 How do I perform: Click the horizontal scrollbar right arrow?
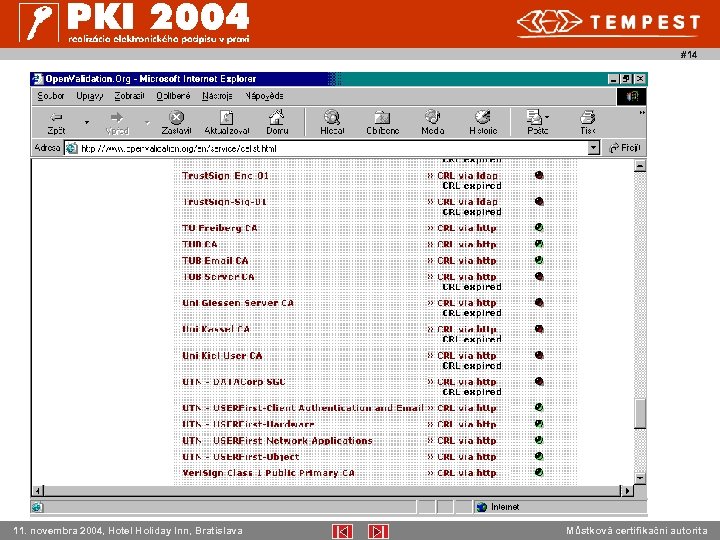tap(627, 490)
